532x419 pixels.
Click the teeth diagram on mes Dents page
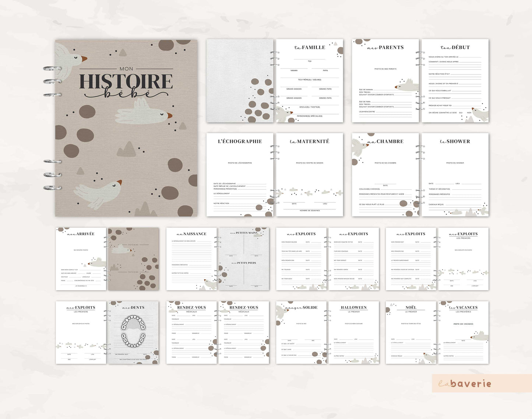tap(133, 331)
